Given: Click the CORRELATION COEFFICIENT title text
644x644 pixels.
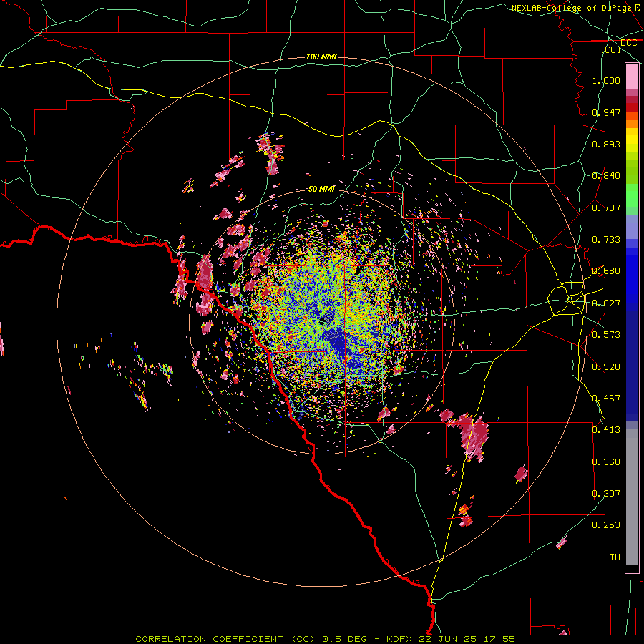Looking at the screenshot, I should click(209, 639).
